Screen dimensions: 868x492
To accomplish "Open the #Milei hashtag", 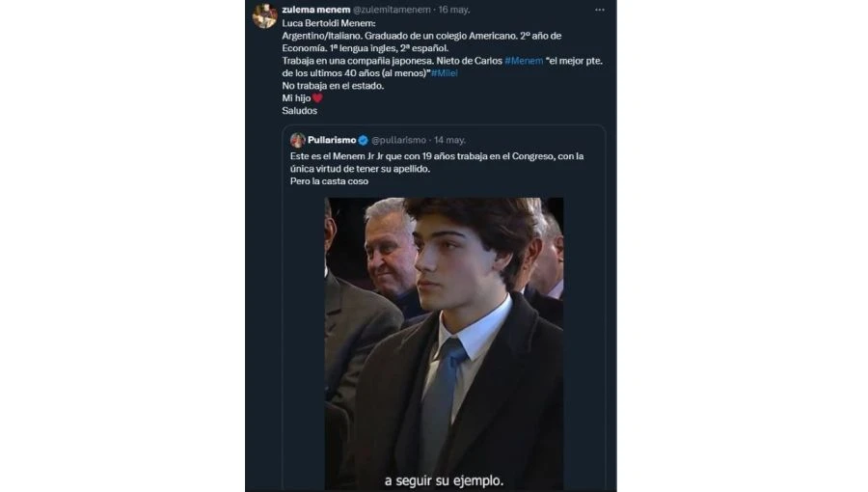I will click(445, 73).
